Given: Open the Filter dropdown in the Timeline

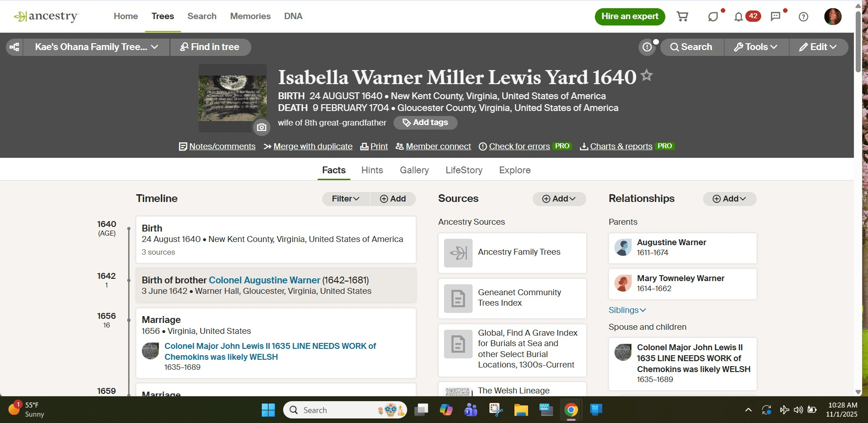Looking at the screenshot, I should coord(345,198).
